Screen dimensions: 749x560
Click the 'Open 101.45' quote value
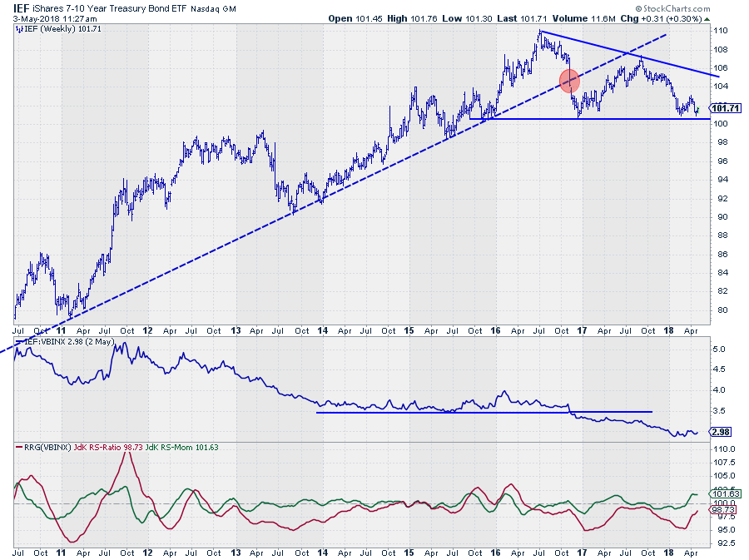pyautogui.click(x=355, y=18)
